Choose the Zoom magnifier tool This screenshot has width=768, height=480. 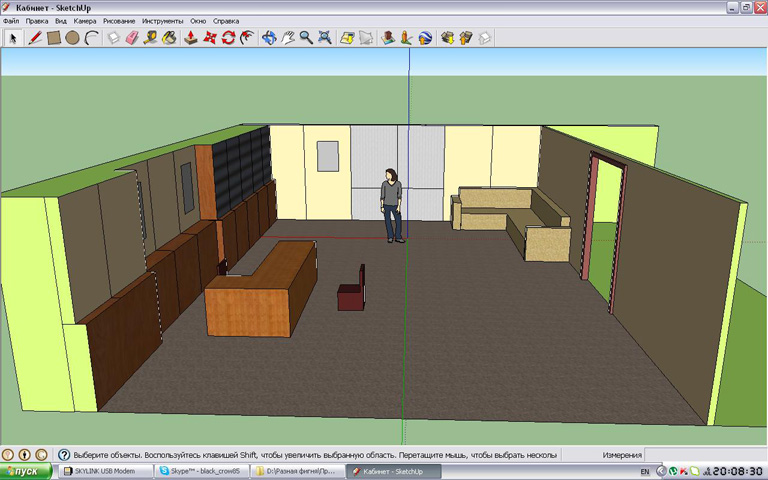click(x=306, y=38)
